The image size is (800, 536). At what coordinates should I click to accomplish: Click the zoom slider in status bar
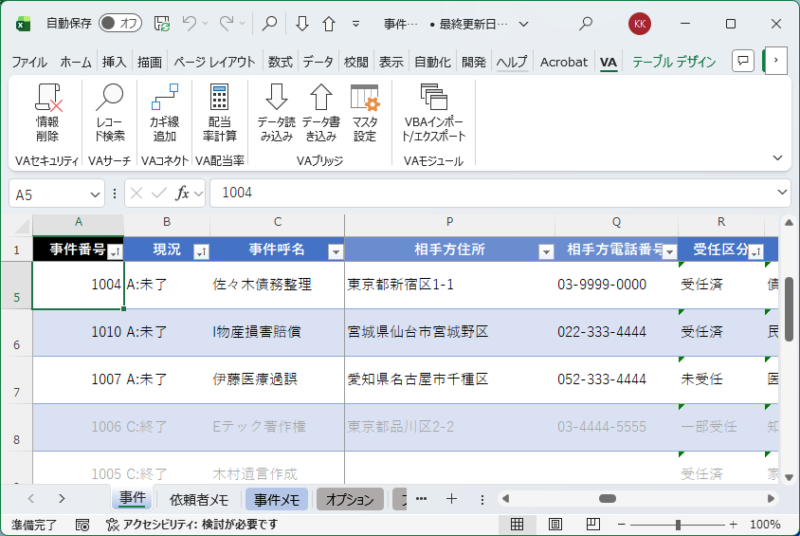click(x=678, y=524)
